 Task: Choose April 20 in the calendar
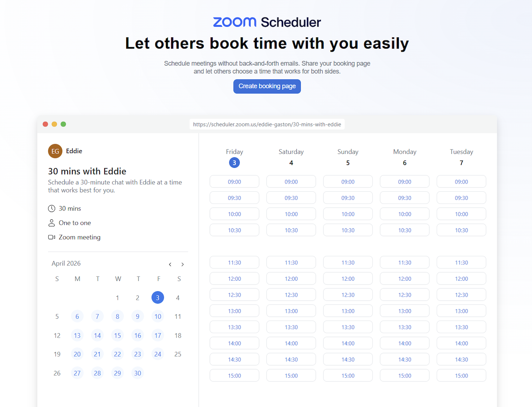pyautogui.click(x=77, y=354)
